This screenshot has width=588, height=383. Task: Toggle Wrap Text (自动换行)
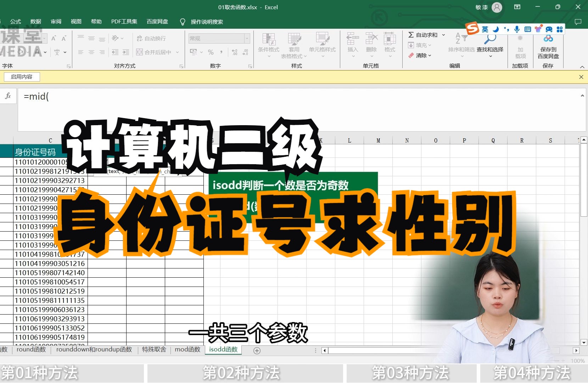[x=139, y=38]
